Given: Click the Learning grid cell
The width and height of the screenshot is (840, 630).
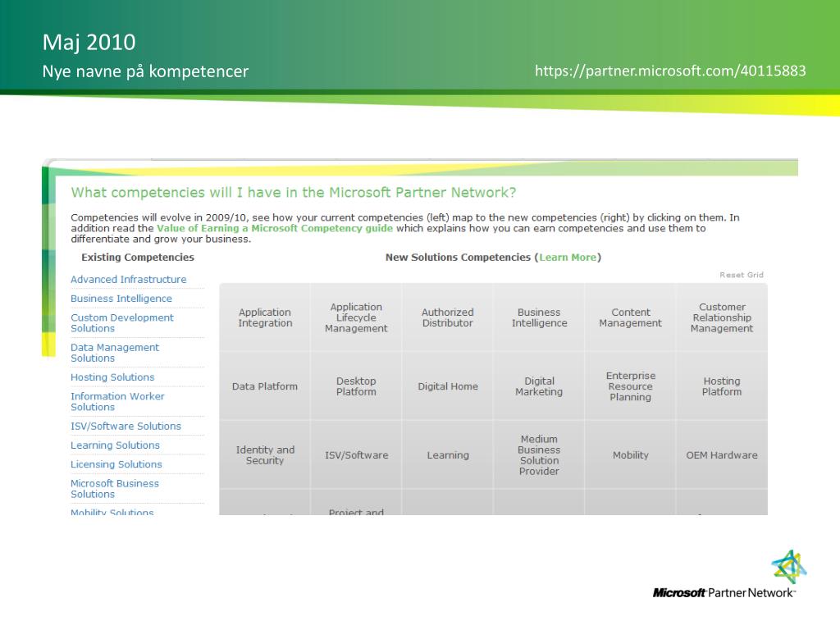Looking at the screenshot, I should coord(447,454).
